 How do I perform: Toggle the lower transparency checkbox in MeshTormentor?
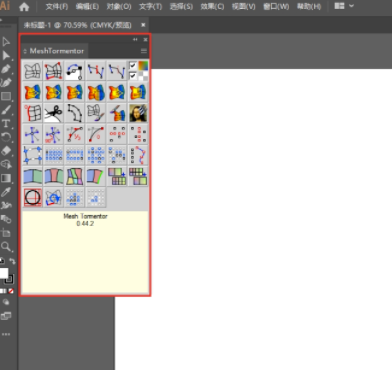click(x=133, y=76)
